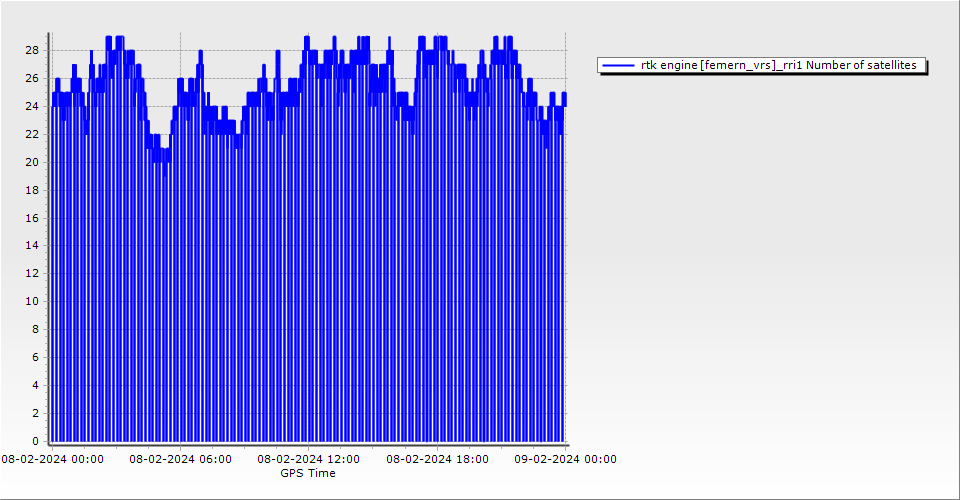Screen dimensions: 960x500
Task: Click the 08-02-2024 00:00 time axis label
Action: 52,459
